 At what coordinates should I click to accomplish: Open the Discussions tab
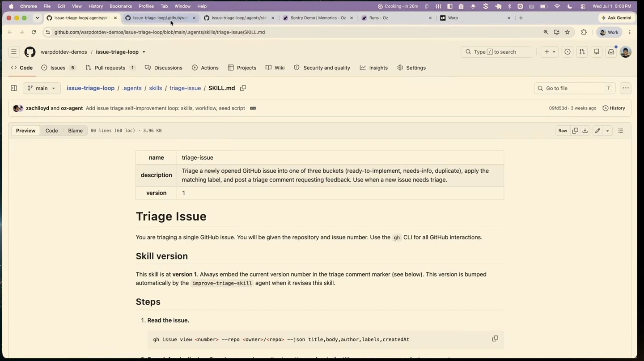pyautogui.click(x=164, y=68)
